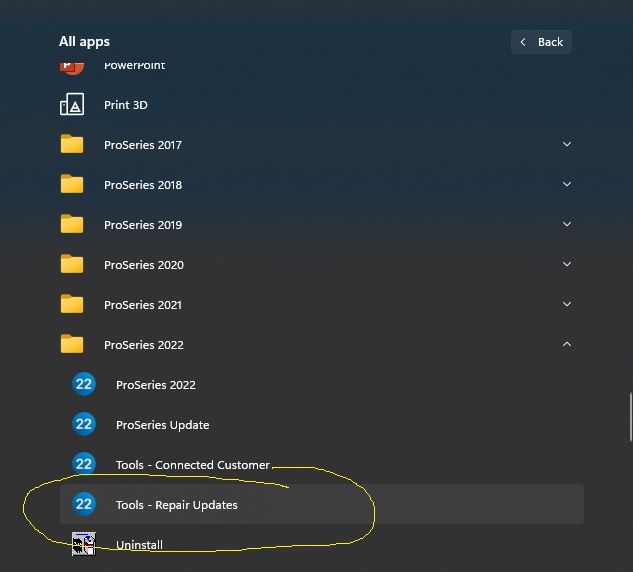Click the ProSeries 2019 folder icon
This screenshot has height=572, width=633.
coord(72,225)
